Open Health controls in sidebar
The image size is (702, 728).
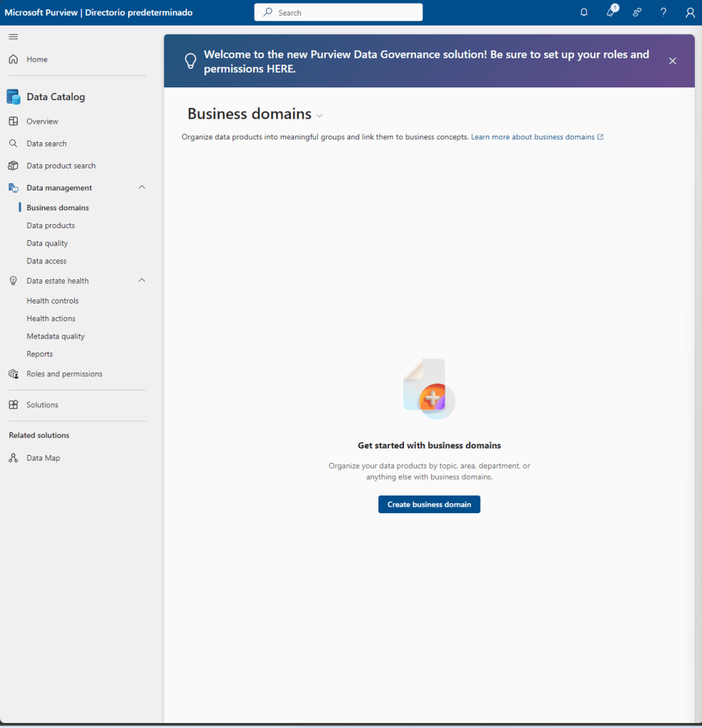53,301
